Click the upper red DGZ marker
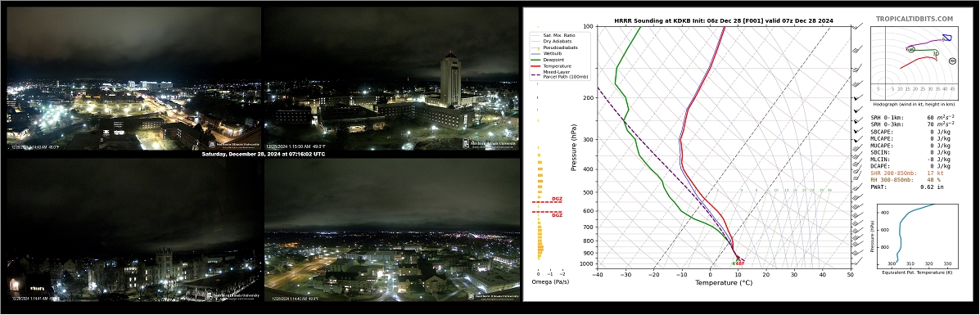This screenshot has width=980, height=315. pyautogui.click(x=548, y=200)
